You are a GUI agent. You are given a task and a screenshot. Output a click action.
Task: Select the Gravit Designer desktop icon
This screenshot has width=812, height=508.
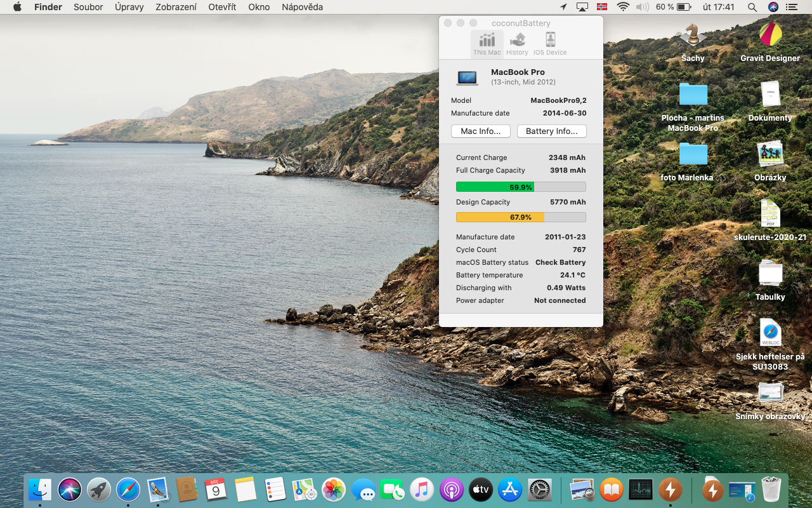[x=770, y=35]
